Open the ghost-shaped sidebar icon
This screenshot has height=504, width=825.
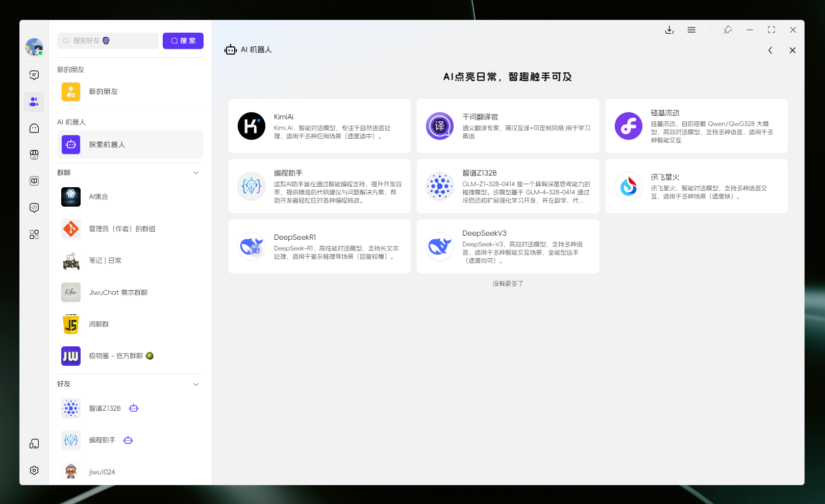tap(34, 128)
